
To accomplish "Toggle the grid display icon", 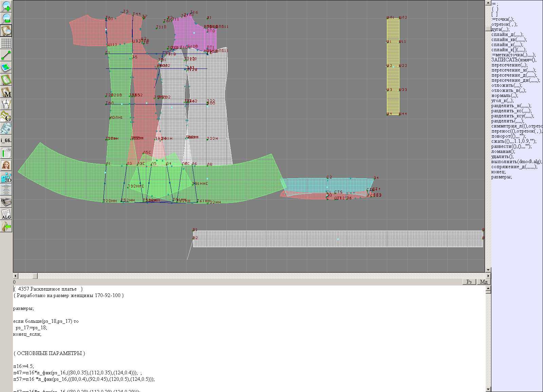I will click(6, 43).
